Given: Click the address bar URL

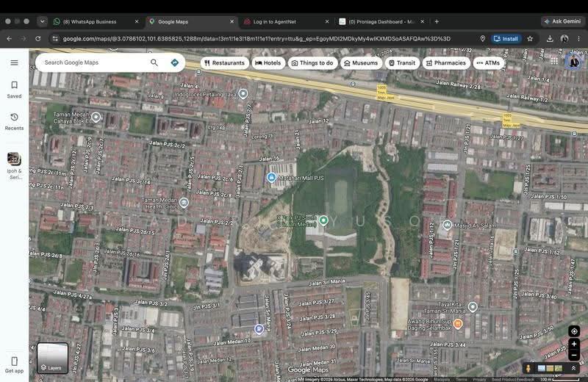Looking at the screenshot, I should [x=257, y=39].
